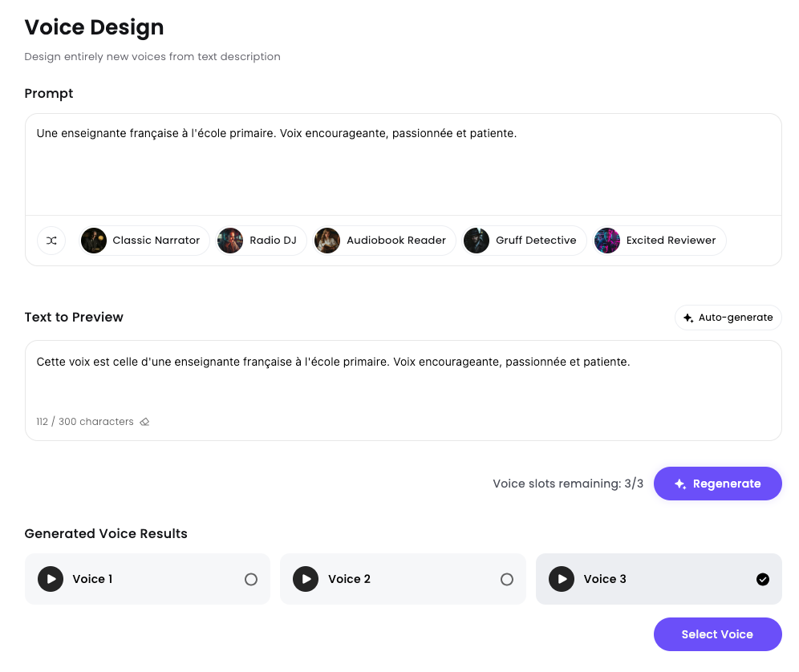This screenshot has width=799, height=672.
Task: Confirm with the Select Voice button
Action: click(717, 634)
